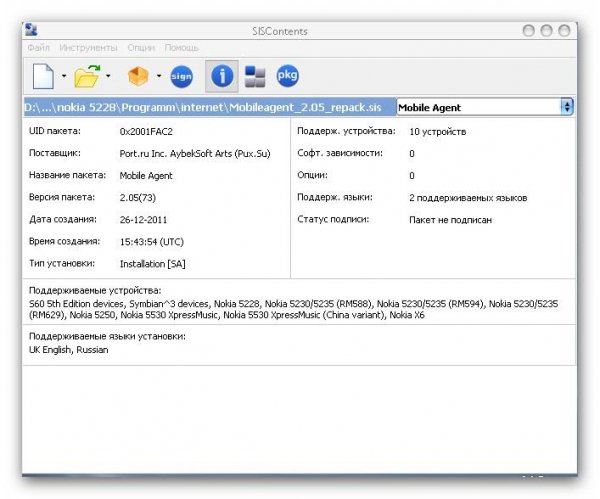Click the blue sign button icon
The width and height of the screenshot is (600, 499).
click(181, 77)
